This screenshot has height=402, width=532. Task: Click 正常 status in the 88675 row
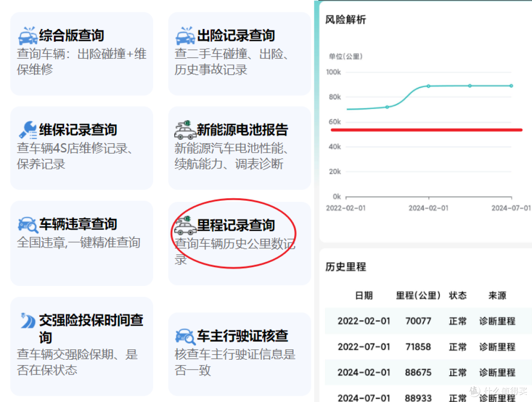458,372
